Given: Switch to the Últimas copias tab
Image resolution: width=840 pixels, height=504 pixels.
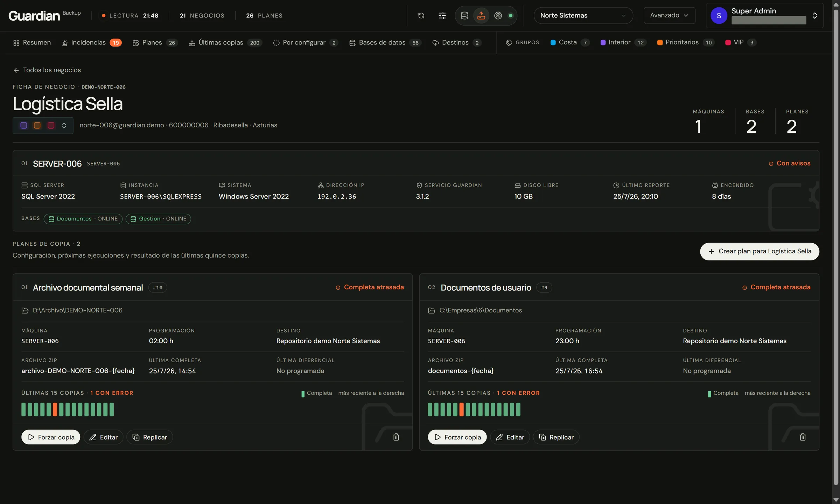Looking at the screenshot, I should coord(225,42).
